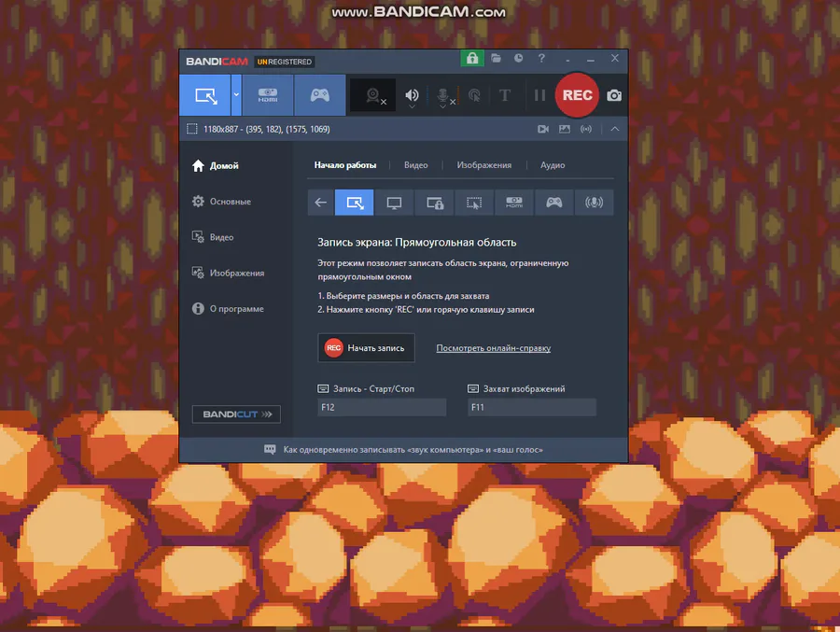Switch to the Видео tab at top
Screen dimensions: 840x632
(415, 165)
